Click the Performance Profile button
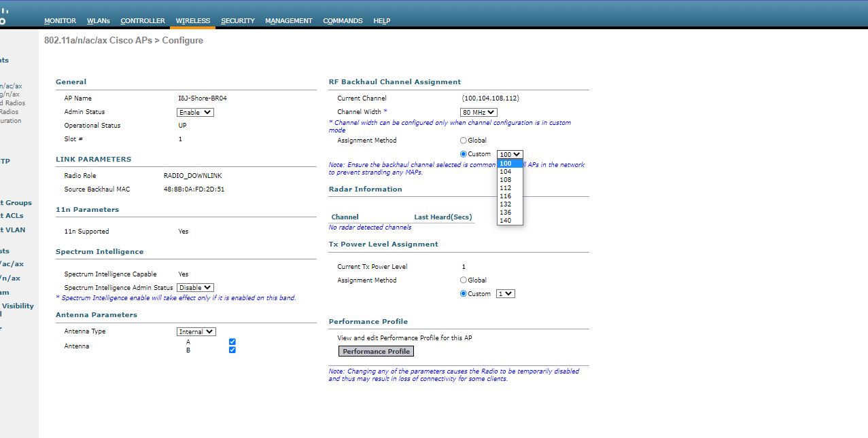 376,350
